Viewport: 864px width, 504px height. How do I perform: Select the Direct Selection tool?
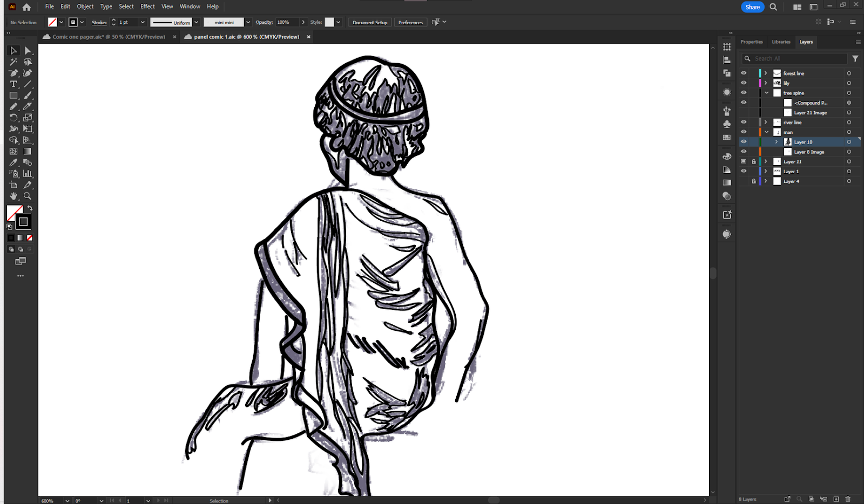point(28,51)
